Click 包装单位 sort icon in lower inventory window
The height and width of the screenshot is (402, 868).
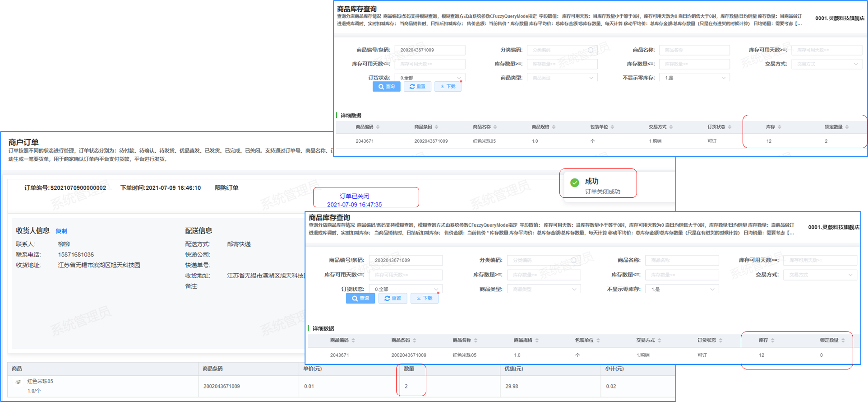[x=598, y=341]
